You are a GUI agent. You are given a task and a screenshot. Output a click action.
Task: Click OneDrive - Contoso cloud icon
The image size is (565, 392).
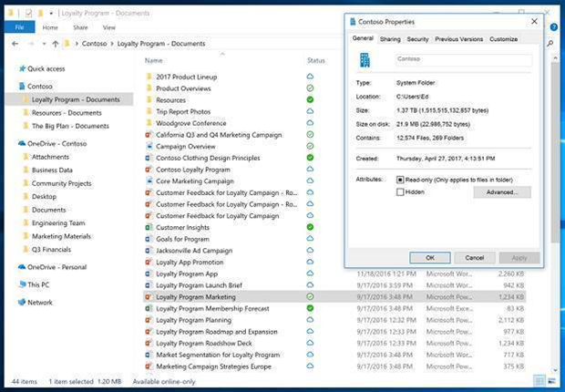click(22, 143)
